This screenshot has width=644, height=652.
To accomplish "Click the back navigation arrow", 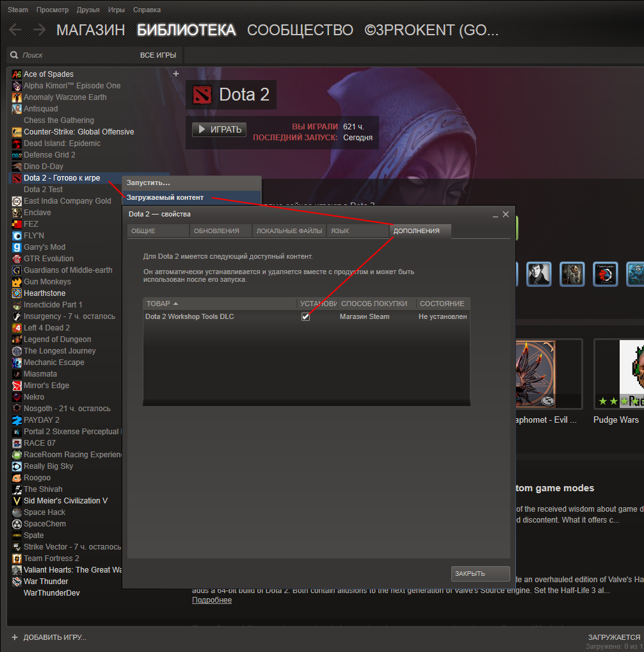I will (x=15, y=30).
